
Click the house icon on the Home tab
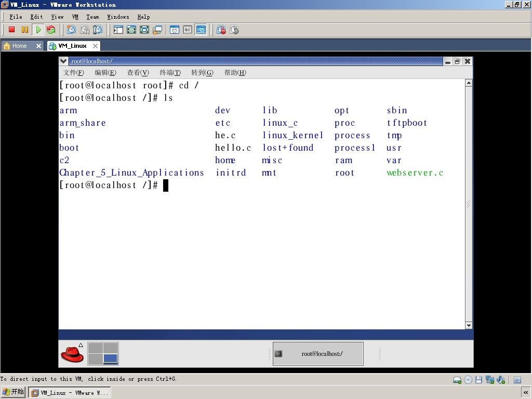coord(7,46)
